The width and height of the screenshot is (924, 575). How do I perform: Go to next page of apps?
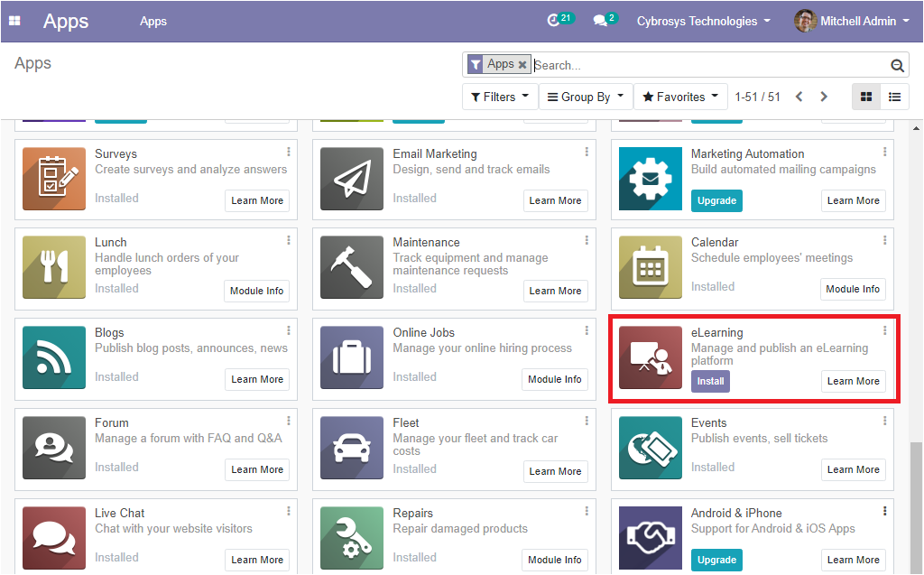(x=824, y=97)
